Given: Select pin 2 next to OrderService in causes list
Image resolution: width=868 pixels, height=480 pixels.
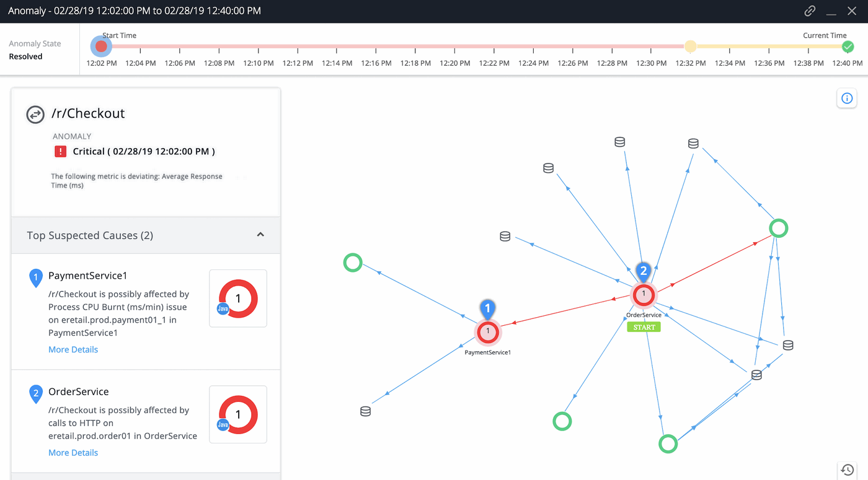Looking at the screenshot, I should (36, 394).
